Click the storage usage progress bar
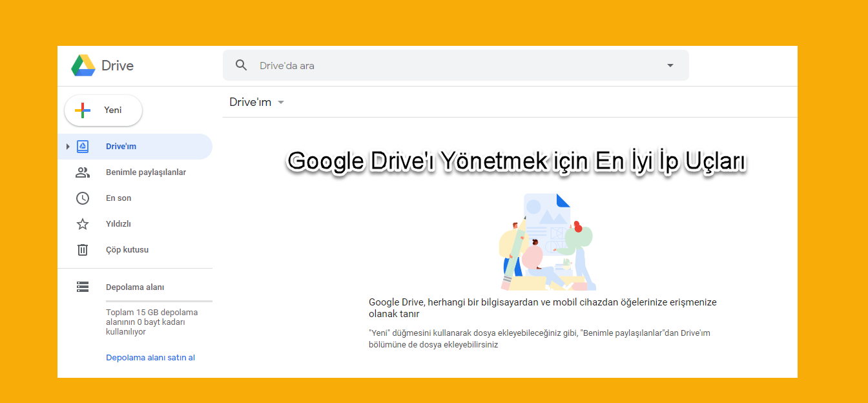 point(159,301)
